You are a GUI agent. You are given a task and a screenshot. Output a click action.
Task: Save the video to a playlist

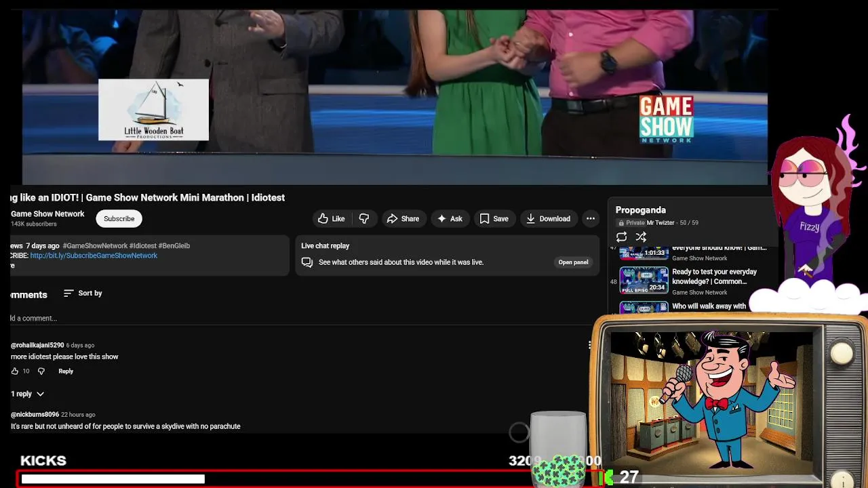click(x=494, y=219)
